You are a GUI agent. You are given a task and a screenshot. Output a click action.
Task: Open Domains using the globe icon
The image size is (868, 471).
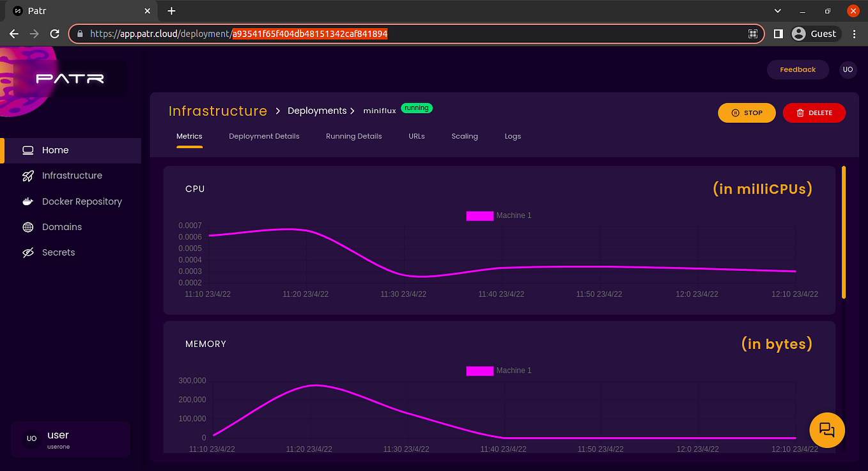(x=27, y=226)
